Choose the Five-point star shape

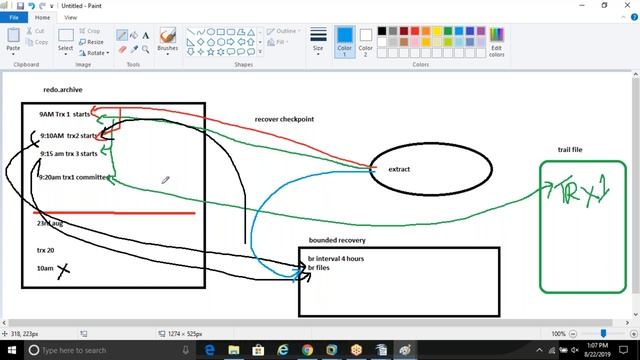tap(211, 51)
